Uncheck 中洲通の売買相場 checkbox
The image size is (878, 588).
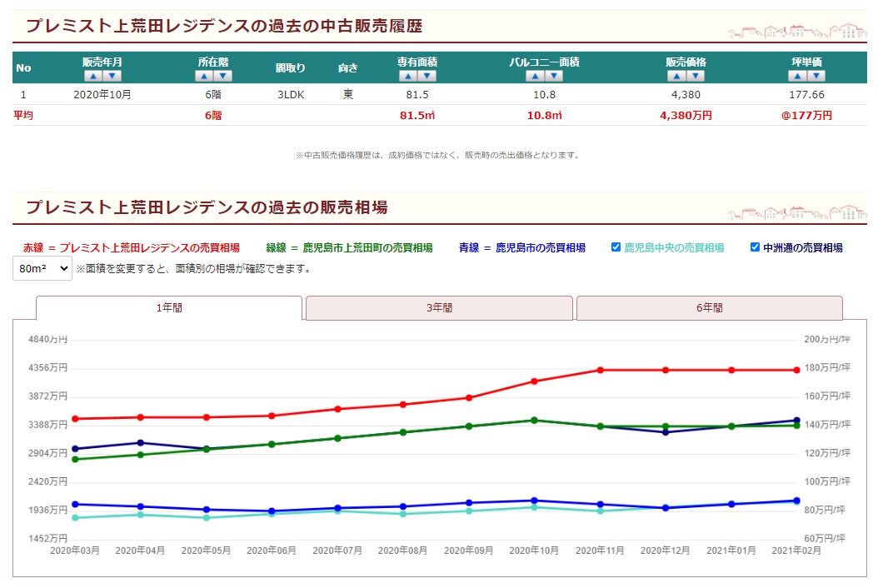pos(755,247)
